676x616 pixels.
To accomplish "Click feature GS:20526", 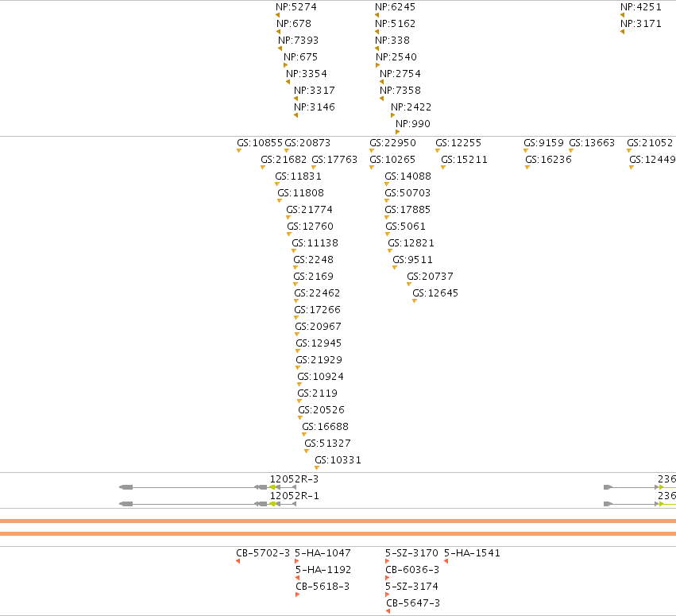I will click(322, 410).
